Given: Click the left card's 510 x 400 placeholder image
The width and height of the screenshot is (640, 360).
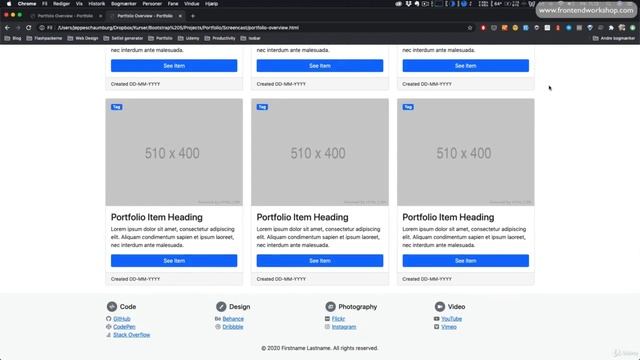Looking at the screenshot, I should (174, 152).
